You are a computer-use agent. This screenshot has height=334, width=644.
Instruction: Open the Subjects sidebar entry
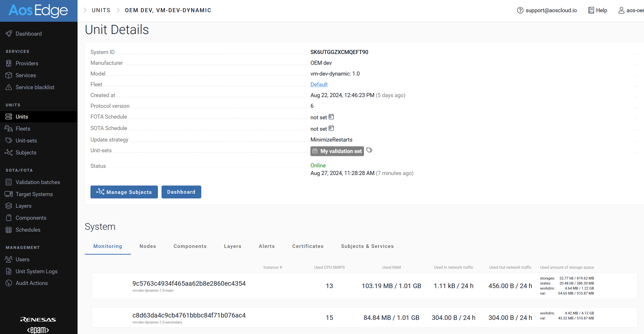pos(26,152)
